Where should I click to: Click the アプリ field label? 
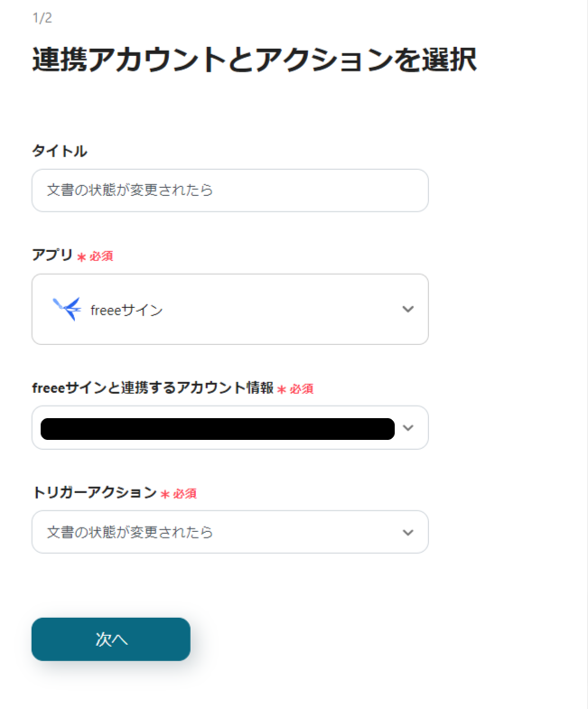tap(52, 256)
